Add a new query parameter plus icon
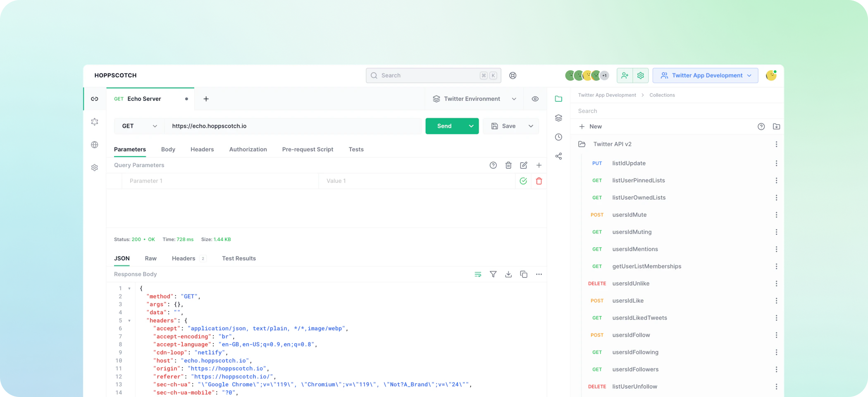The image size is (868, 397). click(539, 165)
